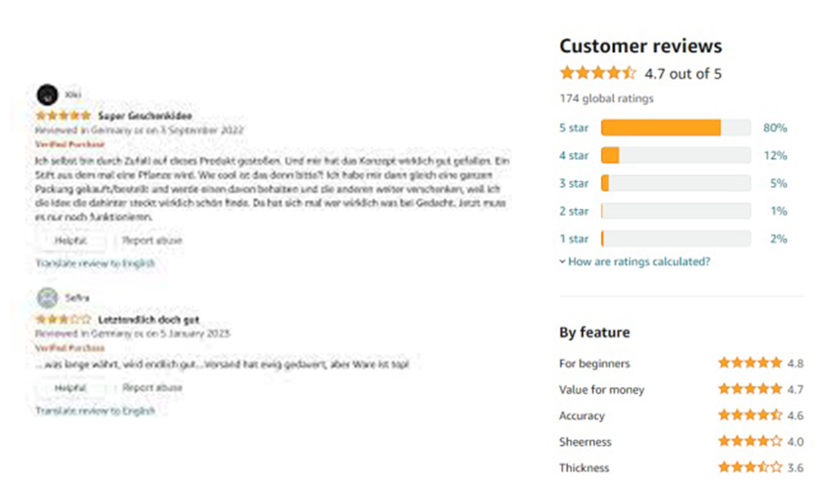Click the overall 4.7 out of 5 stars
Screen dimensions: 823x504
pos(597,73)
